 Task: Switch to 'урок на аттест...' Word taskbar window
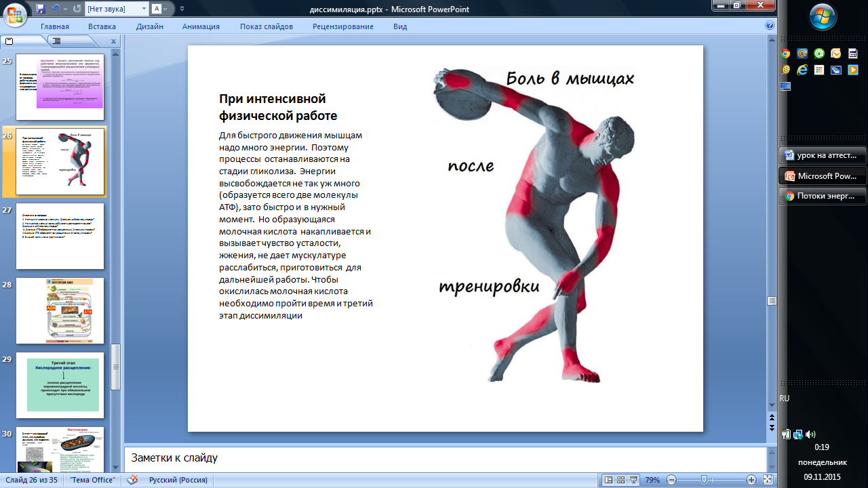click(823, 155)
